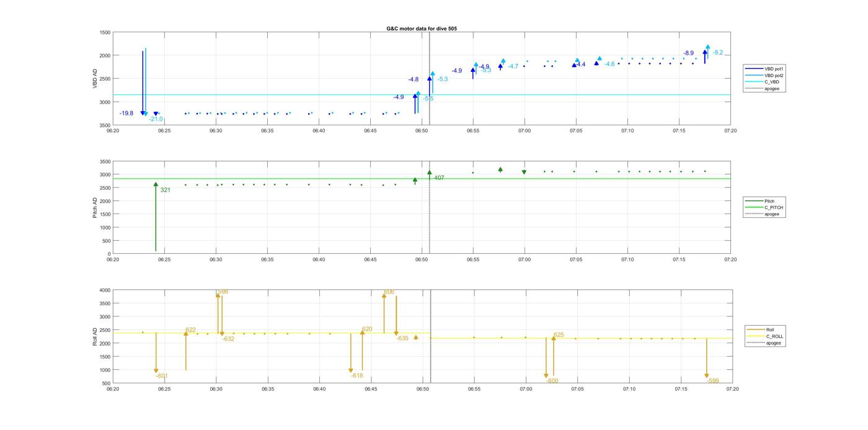Select the "Roll" legend entry

[761, 329]
